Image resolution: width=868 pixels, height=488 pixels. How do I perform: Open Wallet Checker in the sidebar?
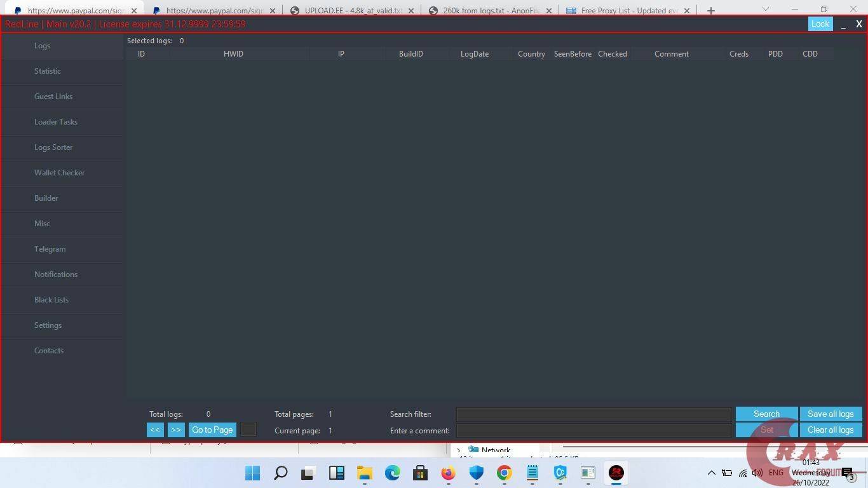(62, 173)
